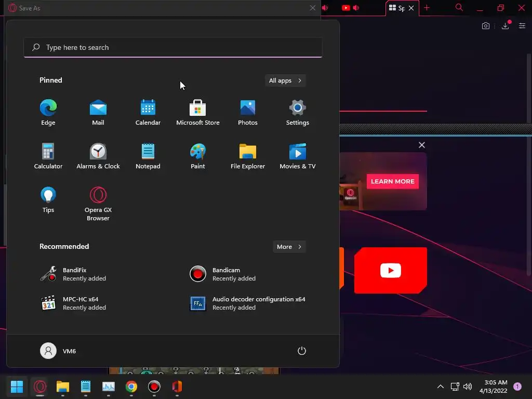This screenshot has width=532, height=399.
Task: Open the Mail app
Action: 98,113
